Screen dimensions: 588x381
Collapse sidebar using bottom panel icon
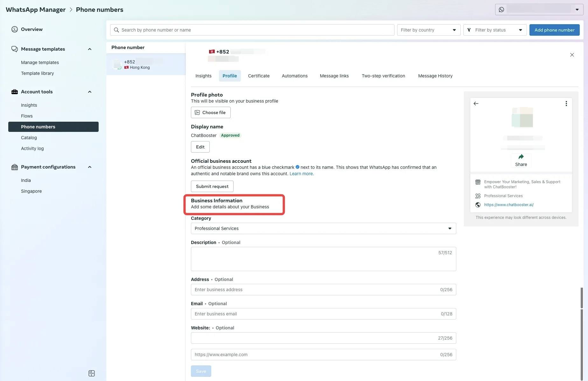coord(92,373)
